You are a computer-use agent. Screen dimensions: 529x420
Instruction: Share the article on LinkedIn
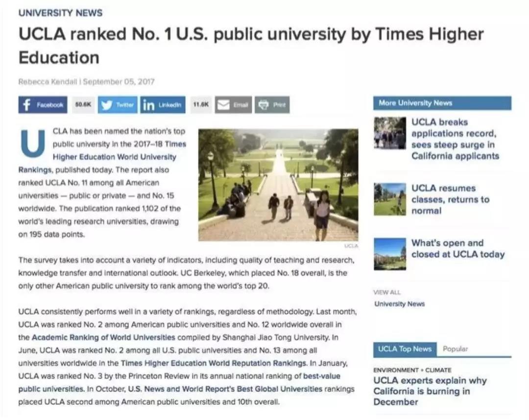(x=163, y=105)
